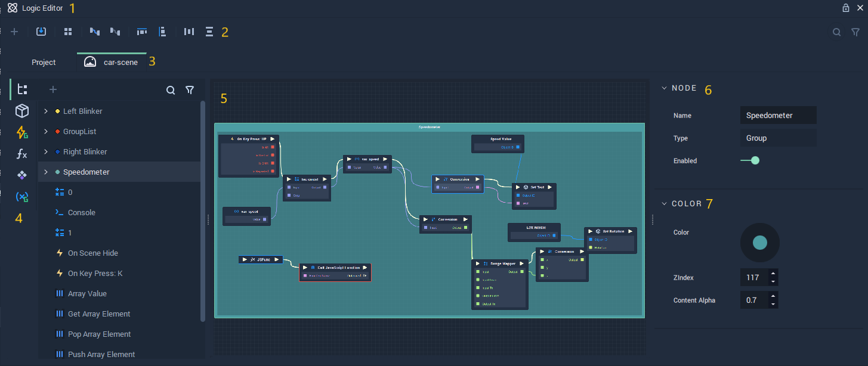Click the node list vertical scrollbar

(x=203, y=212)
